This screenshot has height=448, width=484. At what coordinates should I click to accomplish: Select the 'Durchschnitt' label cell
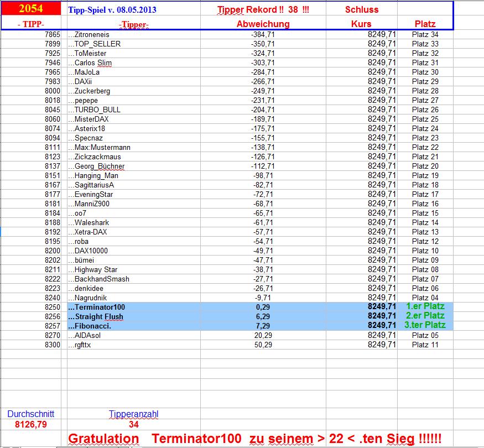pyautogui.click(x=31, y=414)
